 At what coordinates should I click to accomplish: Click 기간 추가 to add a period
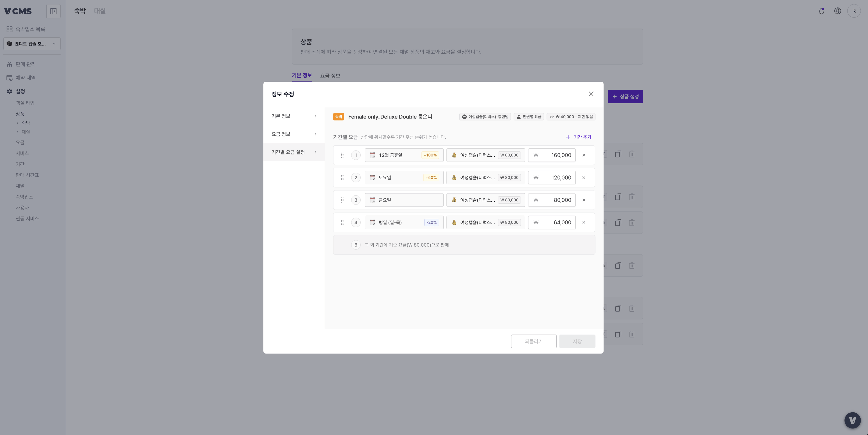pyautogui.click(x=579, y=137)
